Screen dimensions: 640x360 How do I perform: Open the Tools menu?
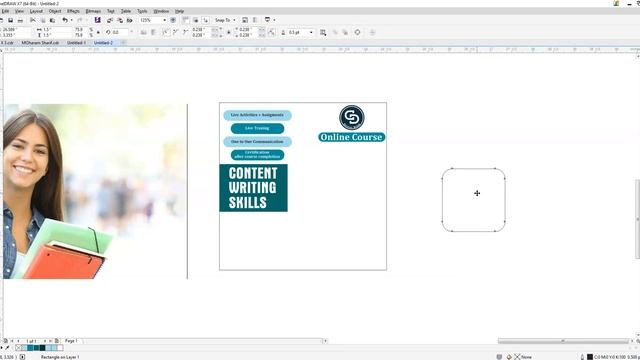[142, 11]
